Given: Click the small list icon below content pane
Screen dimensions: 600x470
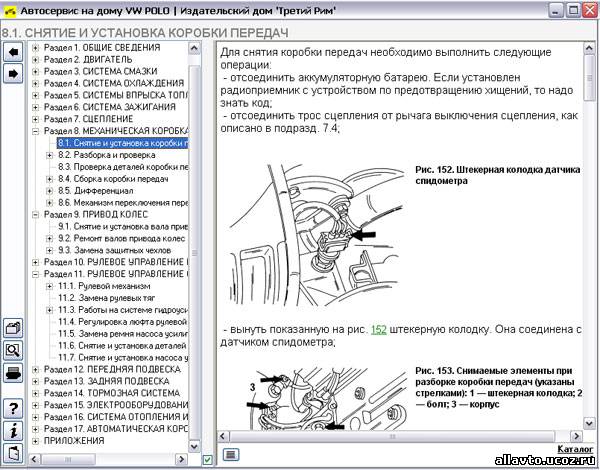Looking at the screenshot, I should [231, 454].
